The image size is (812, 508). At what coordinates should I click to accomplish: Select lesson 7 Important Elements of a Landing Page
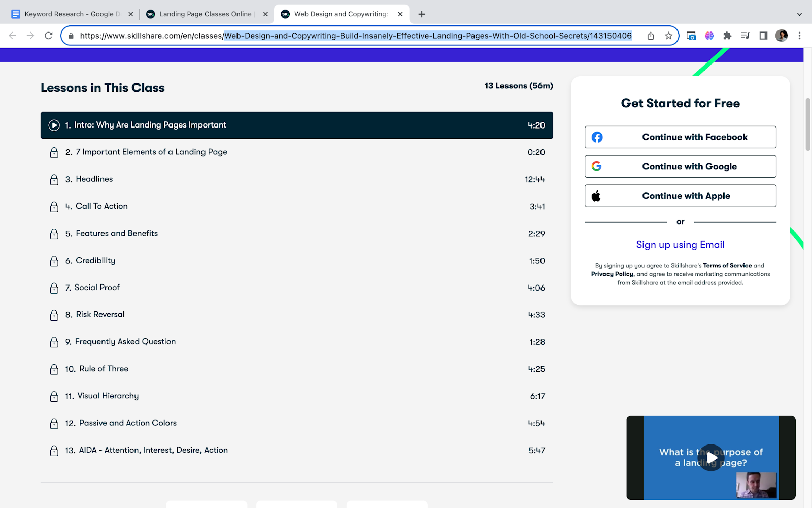tap(152, 152)
